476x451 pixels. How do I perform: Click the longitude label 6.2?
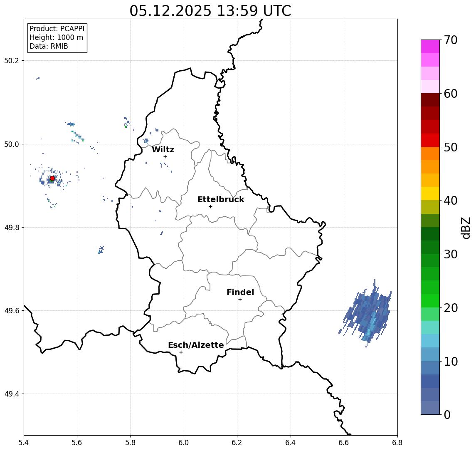[x=237, y=443]
